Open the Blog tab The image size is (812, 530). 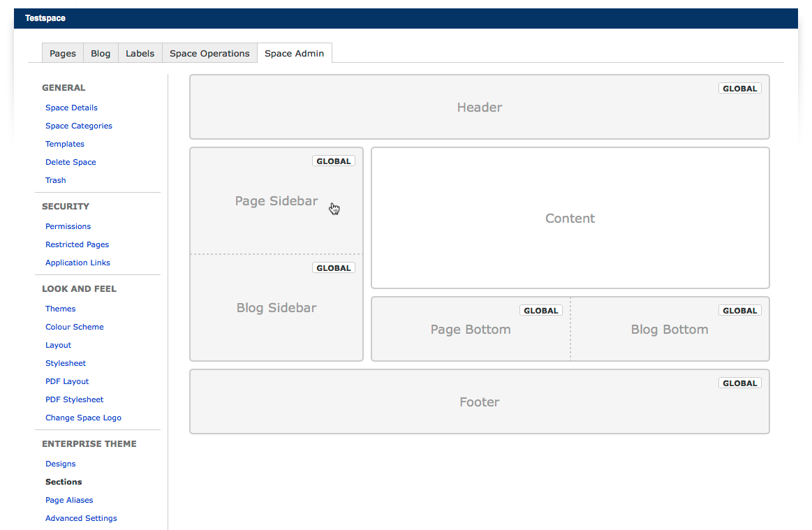[100, 53]
